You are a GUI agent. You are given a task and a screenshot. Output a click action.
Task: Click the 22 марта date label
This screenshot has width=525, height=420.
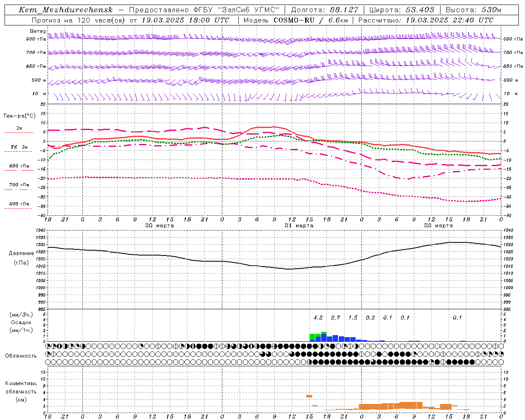coord(438,226)
